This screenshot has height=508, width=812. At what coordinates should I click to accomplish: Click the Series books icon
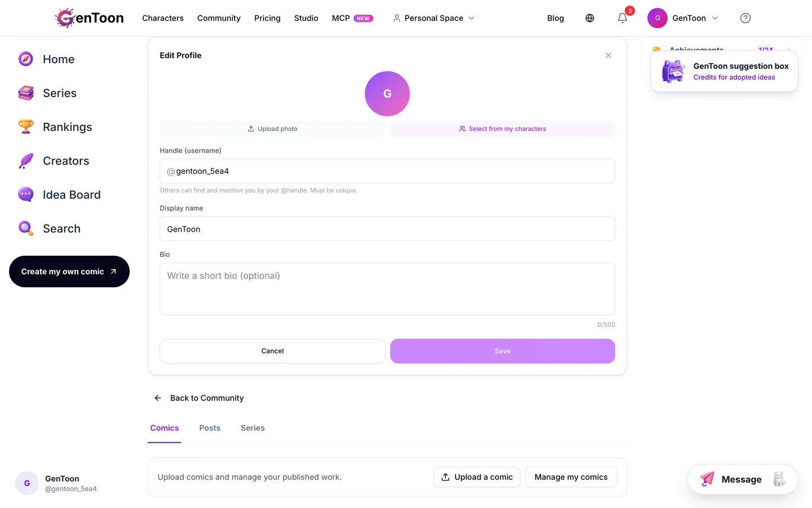[x=26, y=93]
